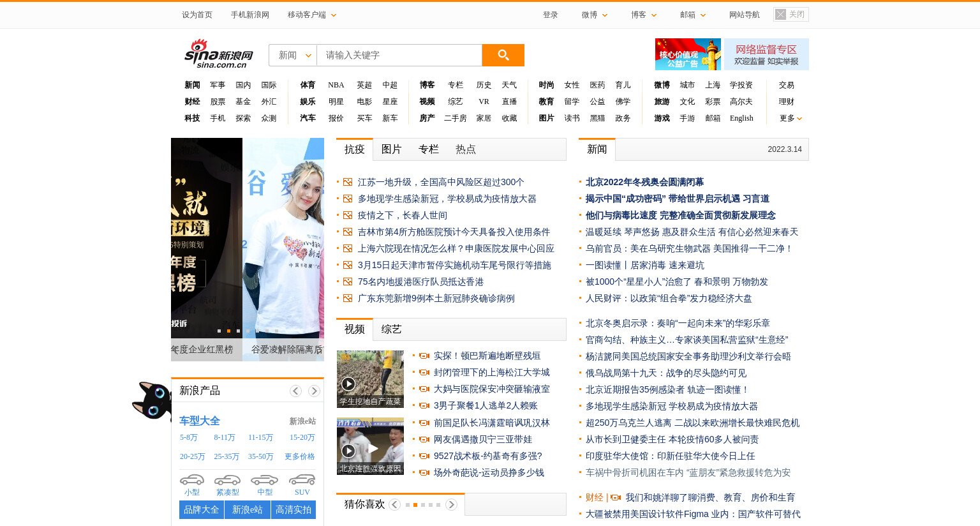Click video icon beside 封闭管理下的上海松江大学城
Viewport: 980px width, 526px height.
click(424, 372)
